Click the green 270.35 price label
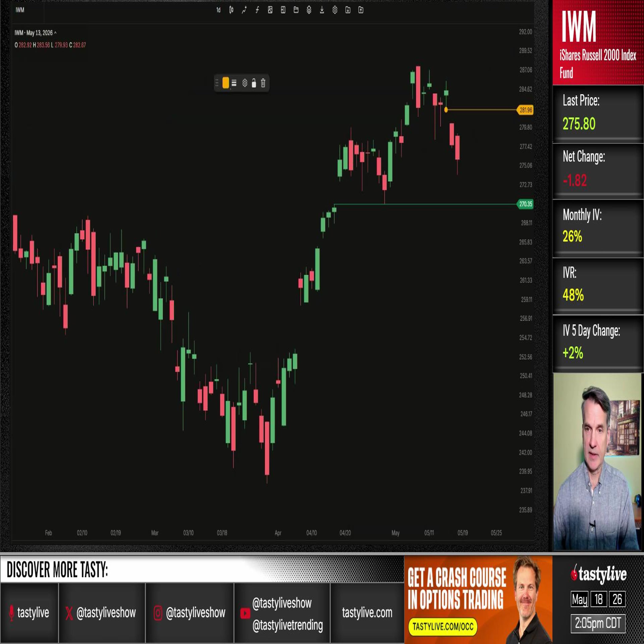This screenshot has width=644, height=644. click(x=525, y=204)
